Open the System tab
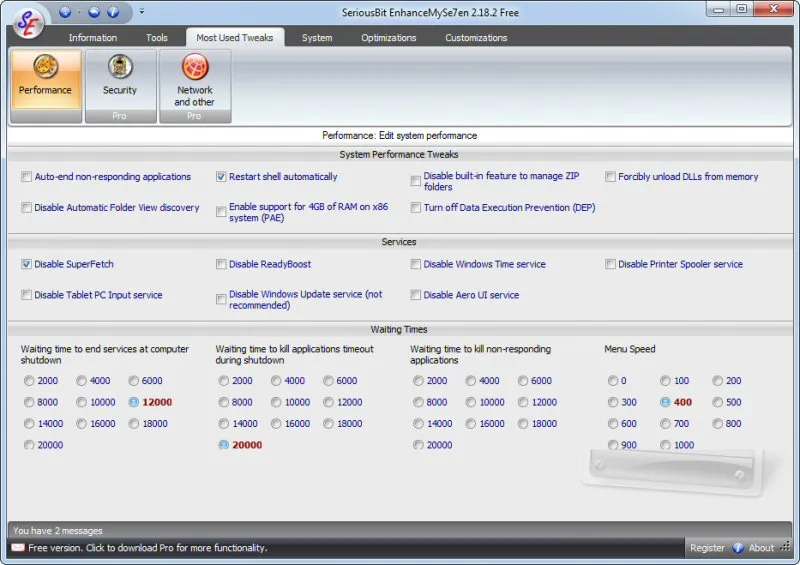 (317, 38)
